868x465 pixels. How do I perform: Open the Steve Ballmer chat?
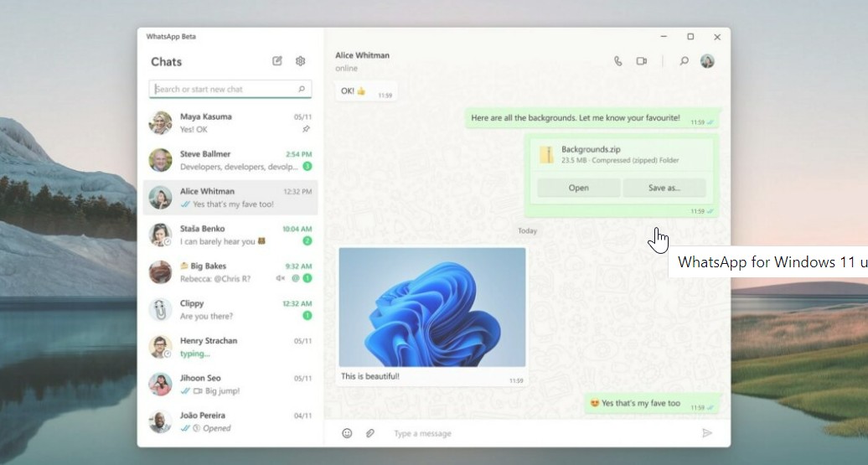coord(230,160)
